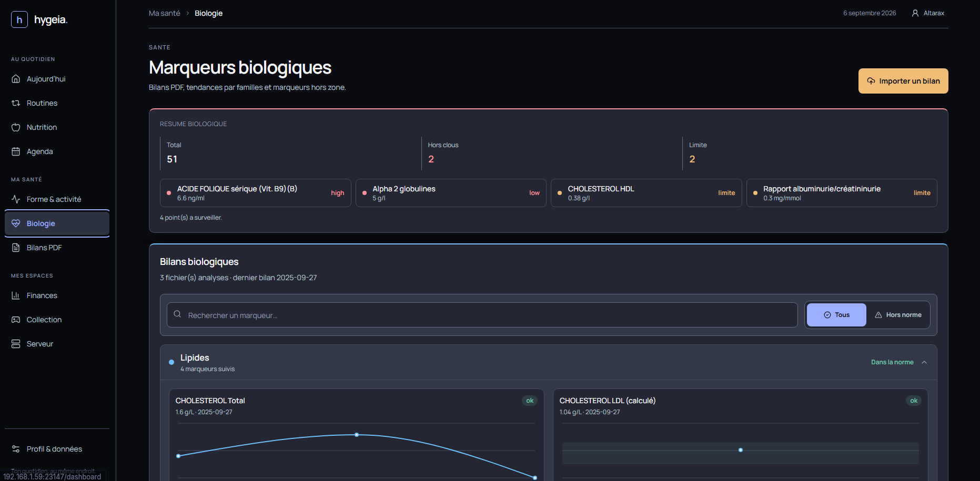
Task: Click the Nutrition apple icon
Action: coord(16,127)
